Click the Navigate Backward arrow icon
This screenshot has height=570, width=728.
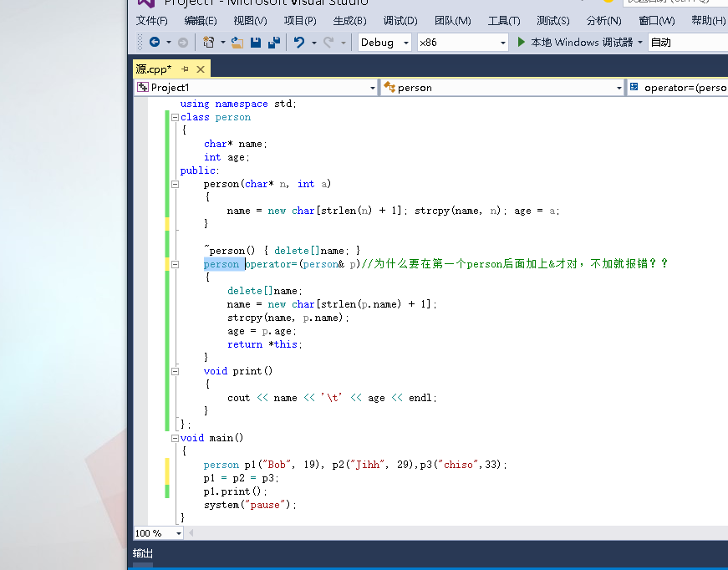[155, 43]
